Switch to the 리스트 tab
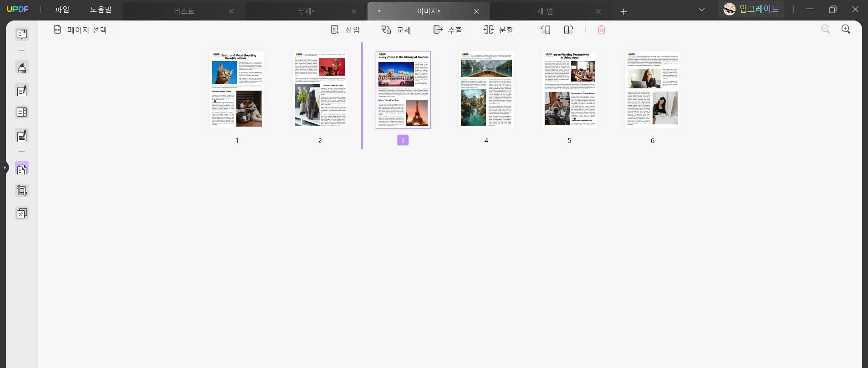Screen dimensions: 868x368 point(184,11)
